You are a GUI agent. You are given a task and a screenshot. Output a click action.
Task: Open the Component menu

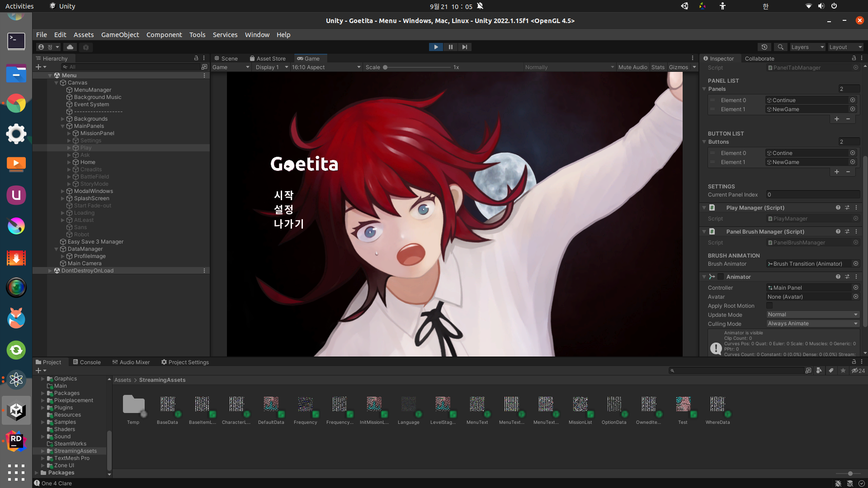pyautogui.click(x=164, y=35)
